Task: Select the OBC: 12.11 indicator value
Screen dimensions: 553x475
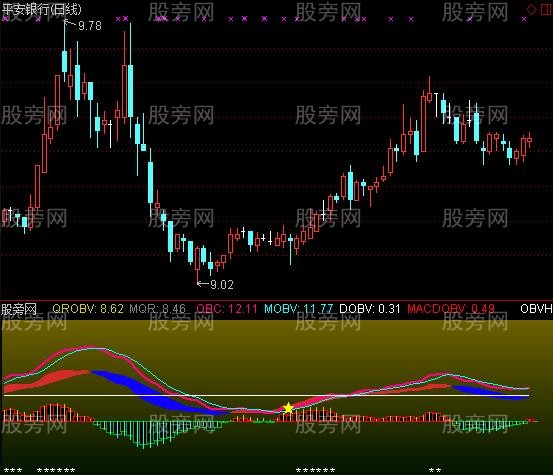Action: point(227,309)
